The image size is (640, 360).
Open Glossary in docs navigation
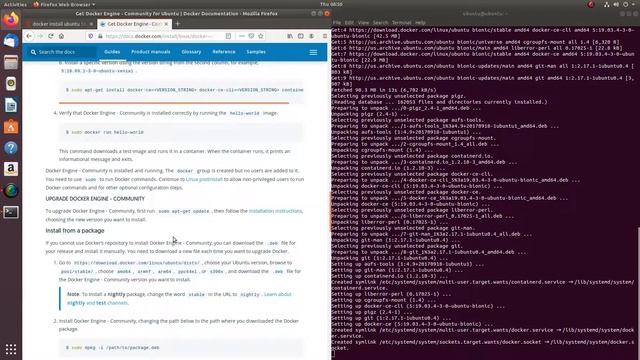point(191,52)
